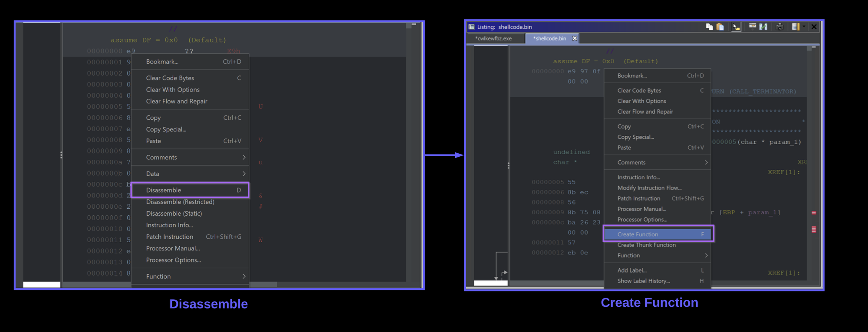Open Processor Options... in Disassemble menu
This screenshot has width=868, height=332.
(190, 260)
